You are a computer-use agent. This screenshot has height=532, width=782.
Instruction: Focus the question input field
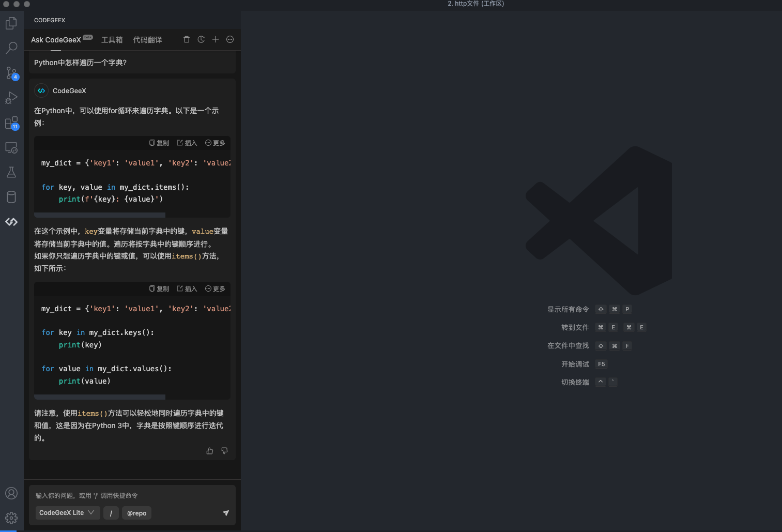tap(132, 495)
